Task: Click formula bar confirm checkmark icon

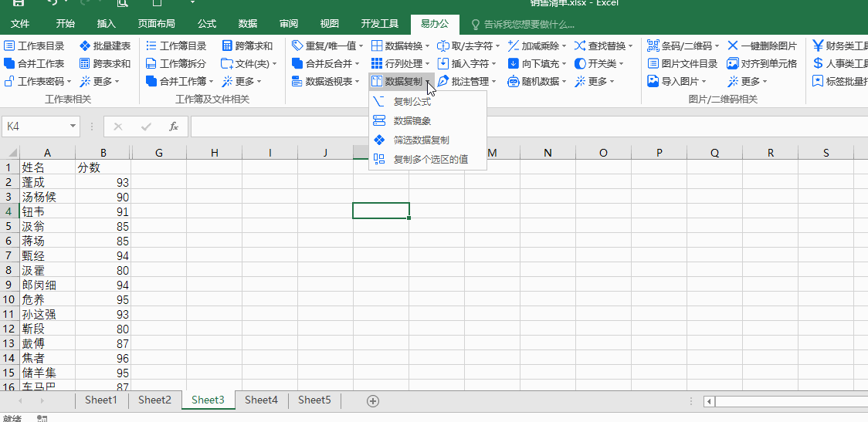Action: [x=146, y=127]
